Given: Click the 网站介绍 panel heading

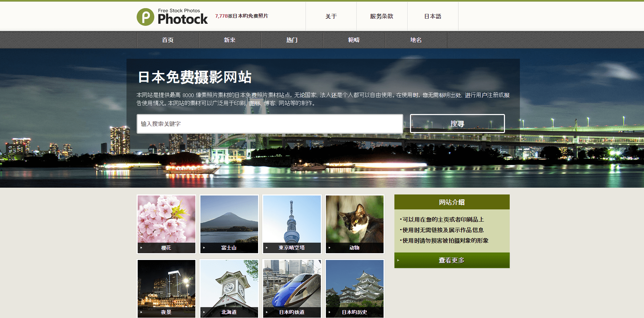Looking at the screenshot, I should [452, 202].
